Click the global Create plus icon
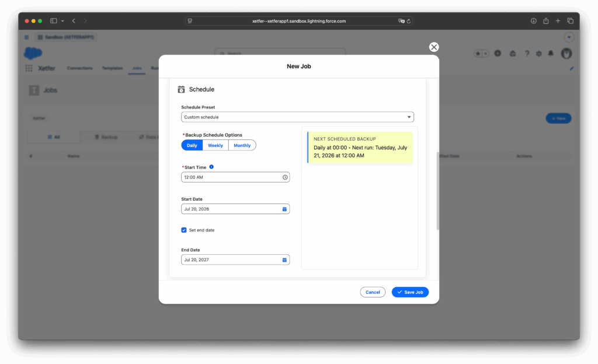The height and width of the screenshot is (364, 598). tap(498, 53)
